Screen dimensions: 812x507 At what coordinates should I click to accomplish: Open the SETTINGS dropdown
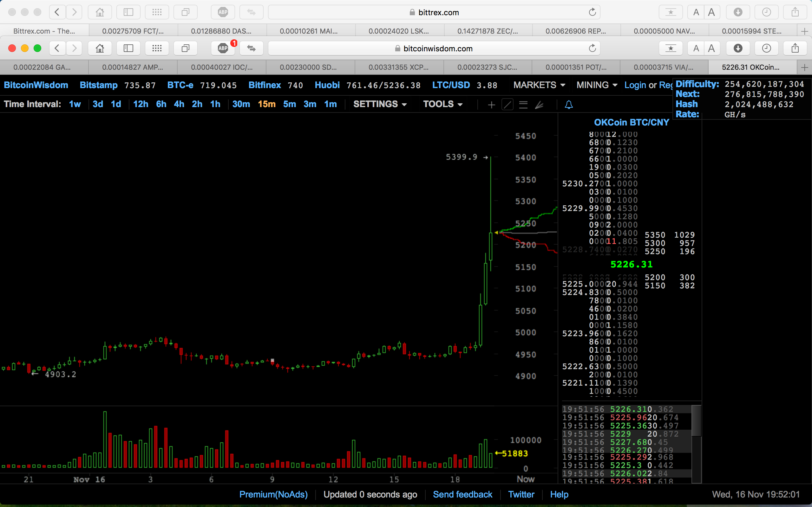click(x=380, y=104)
